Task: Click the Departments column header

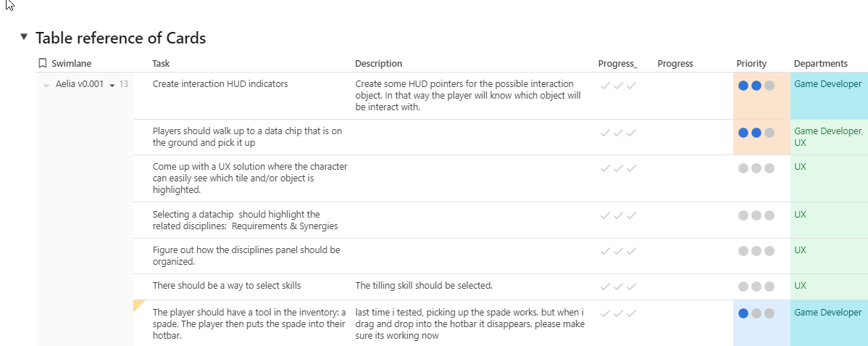Action: click(820, 64)
